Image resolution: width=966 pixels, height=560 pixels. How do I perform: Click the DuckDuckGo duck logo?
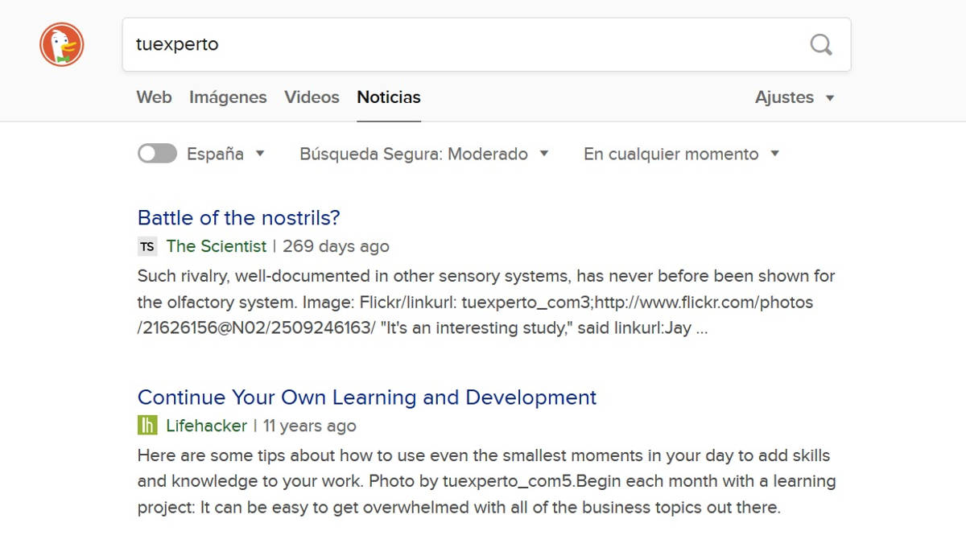pos(62,44)
